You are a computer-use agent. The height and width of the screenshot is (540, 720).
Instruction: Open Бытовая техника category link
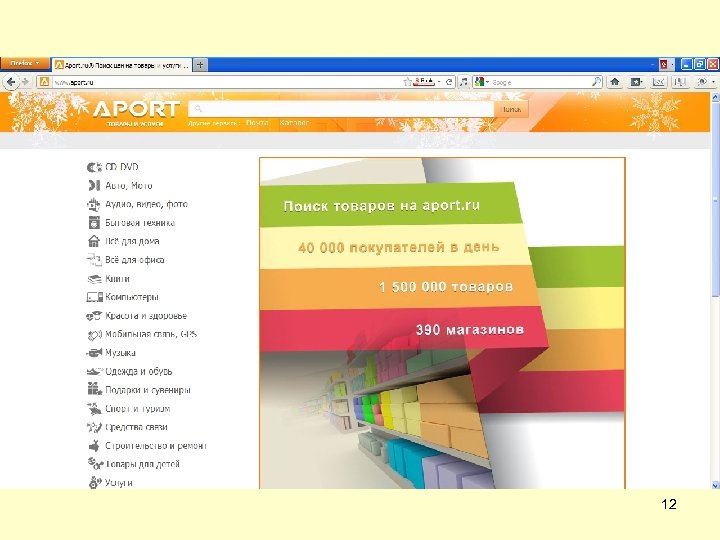(x=140, y=223)
